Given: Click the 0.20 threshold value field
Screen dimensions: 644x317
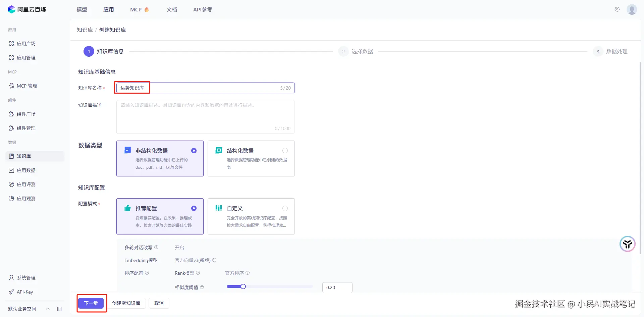Looking at the screenshot, I should tap(337, 287).
